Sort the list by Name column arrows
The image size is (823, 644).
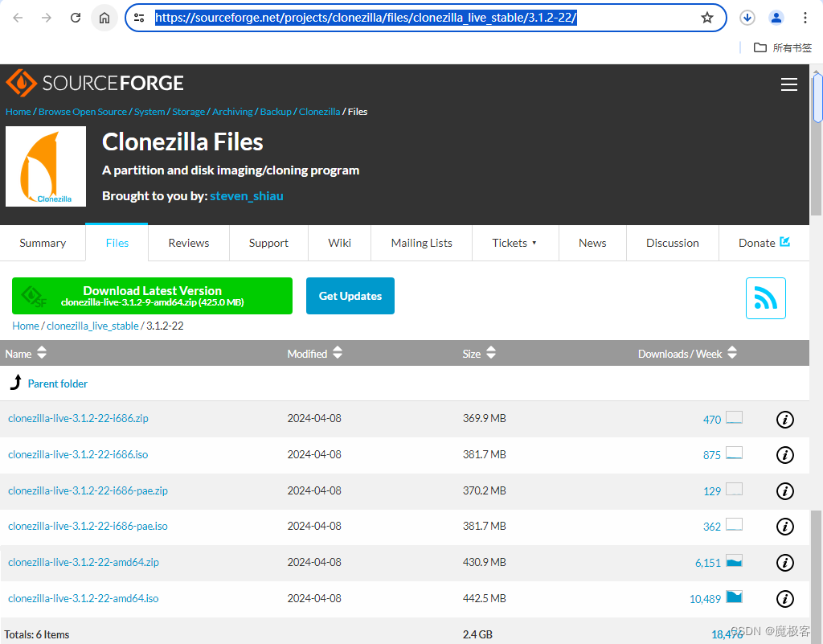pyautogui.click(x=42, y=353)
